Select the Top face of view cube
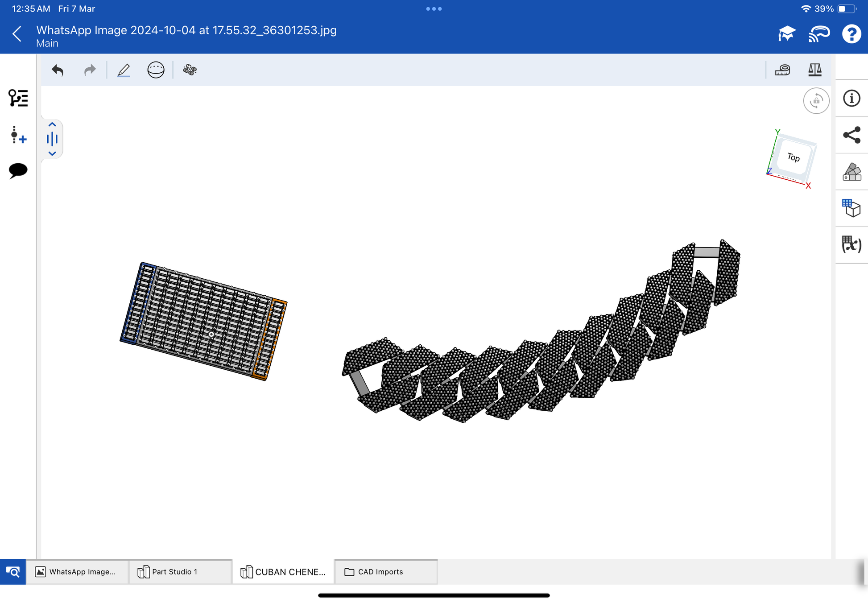868x603 pixels. click(793, 157)
